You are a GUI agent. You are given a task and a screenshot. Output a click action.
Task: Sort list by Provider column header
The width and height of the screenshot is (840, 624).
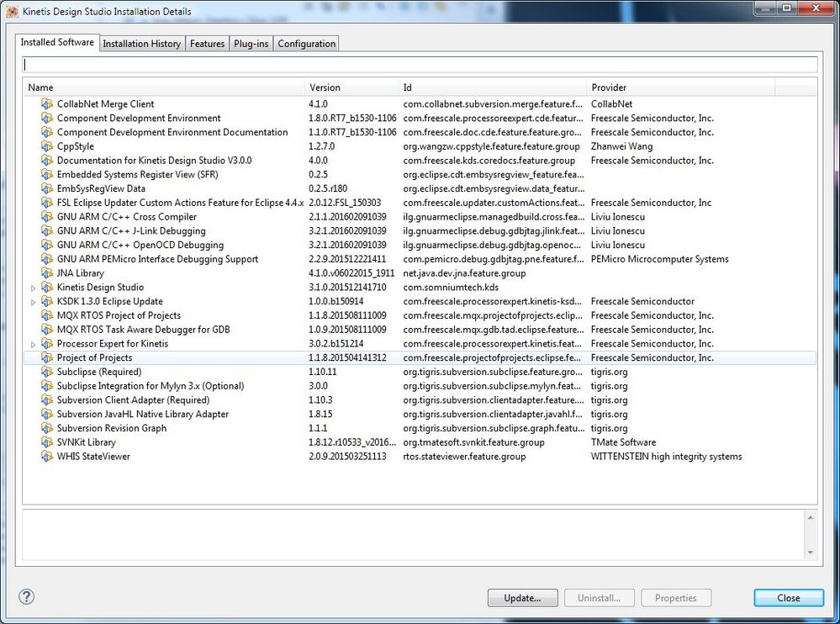click(x=681, y=87)
